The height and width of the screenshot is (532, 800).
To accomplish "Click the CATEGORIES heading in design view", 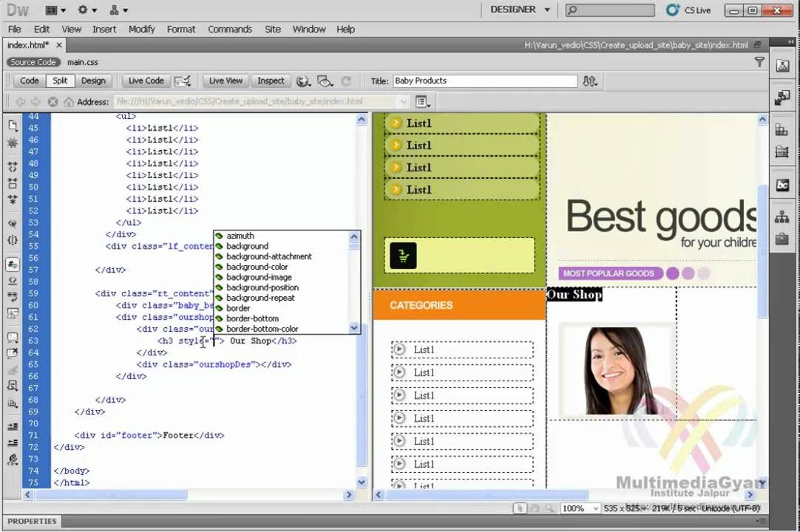I will click(x=421, y=305).
